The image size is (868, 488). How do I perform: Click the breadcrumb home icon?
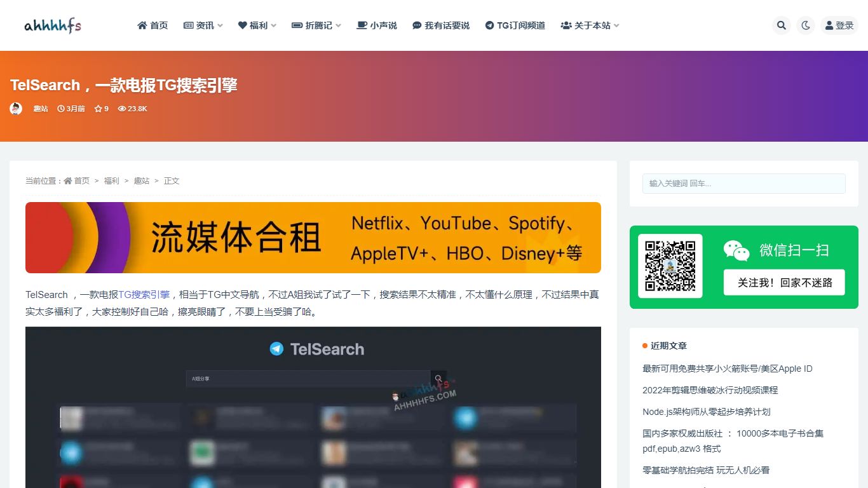(67, 180)
